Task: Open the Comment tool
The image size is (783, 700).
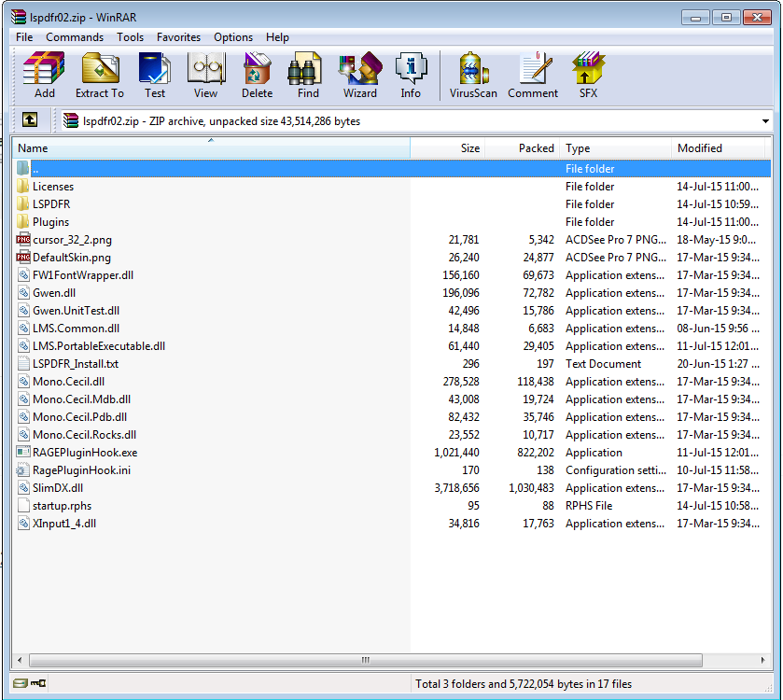Action: [x=533, y=75]
